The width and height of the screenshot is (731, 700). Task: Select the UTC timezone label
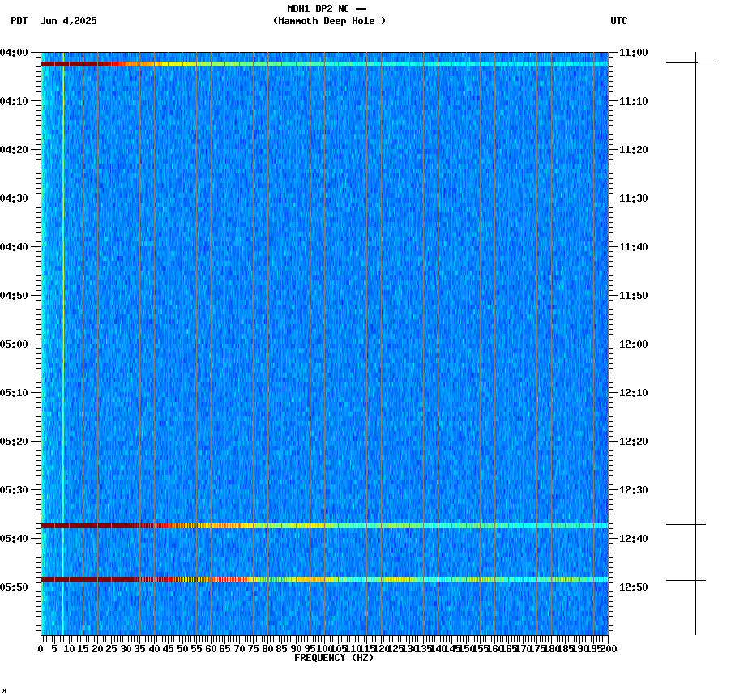[621, 22]
